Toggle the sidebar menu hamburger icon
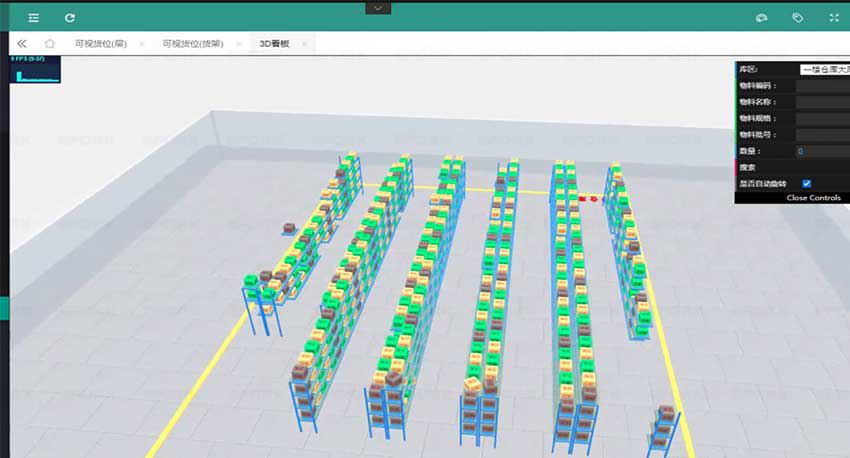850x458 pixels. click(34, 18)
